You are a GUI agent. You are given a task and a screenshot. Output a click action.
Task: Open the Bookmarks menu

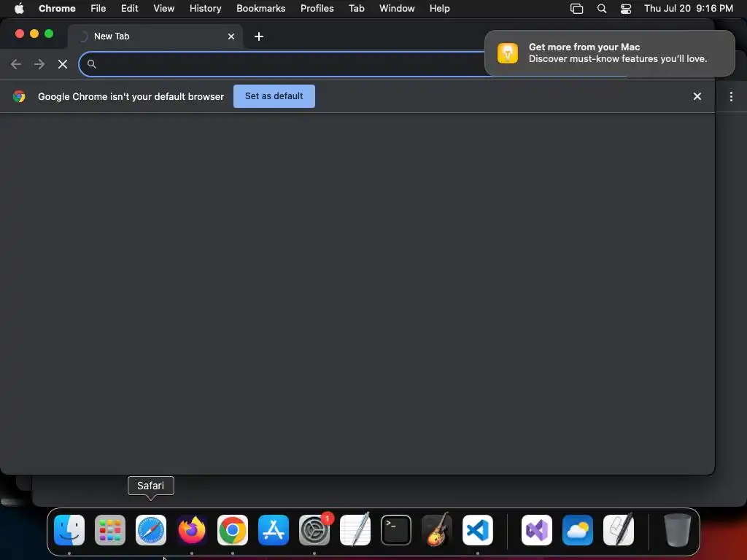click(261, 9)
